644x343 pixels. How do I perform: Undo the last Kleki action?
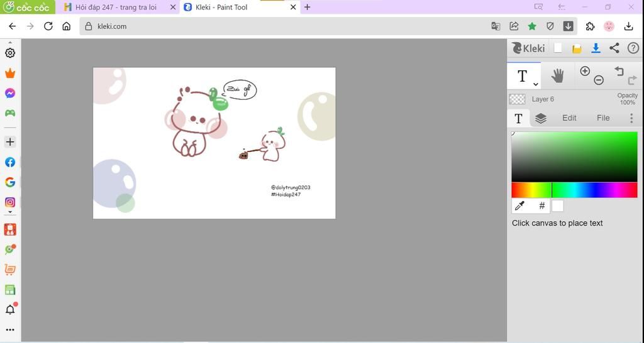(619, 71)
